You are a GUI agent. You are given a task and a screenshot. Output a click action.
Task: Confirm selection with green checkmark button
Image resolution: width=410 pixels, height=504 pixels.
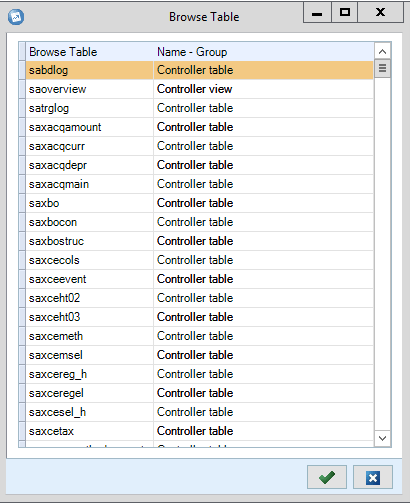pos(327,477)
